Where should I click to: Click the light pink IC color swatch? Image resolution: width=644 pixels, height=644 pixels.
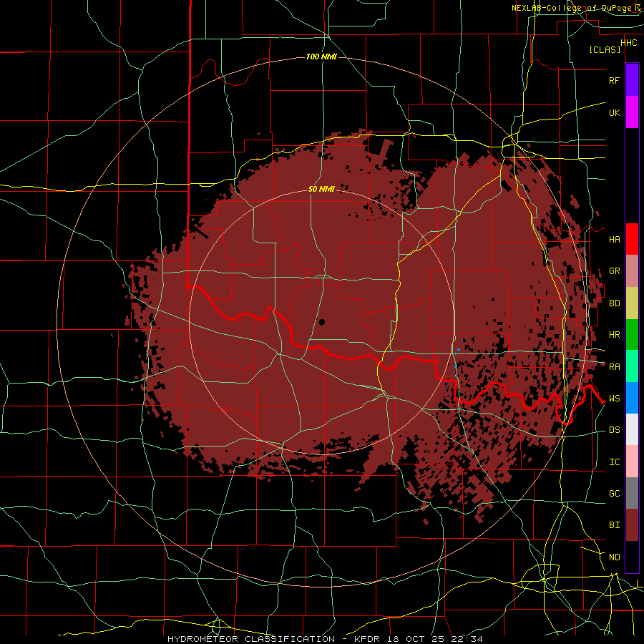(x=632, y=462)
